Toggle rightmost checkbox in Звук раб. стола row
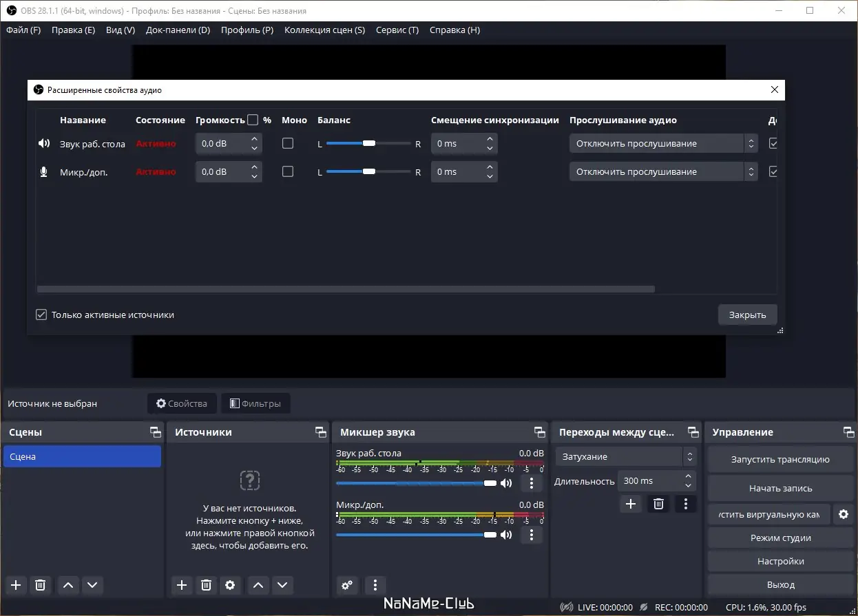This screenshot has height=616, width=858. [773, 143]
